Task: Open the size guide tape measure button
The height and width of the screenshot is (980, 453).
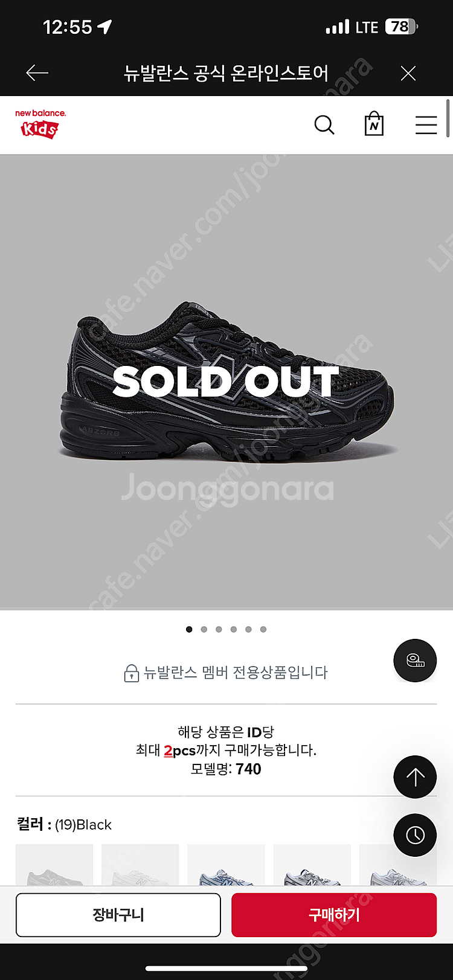Action: tap(415, 661)
